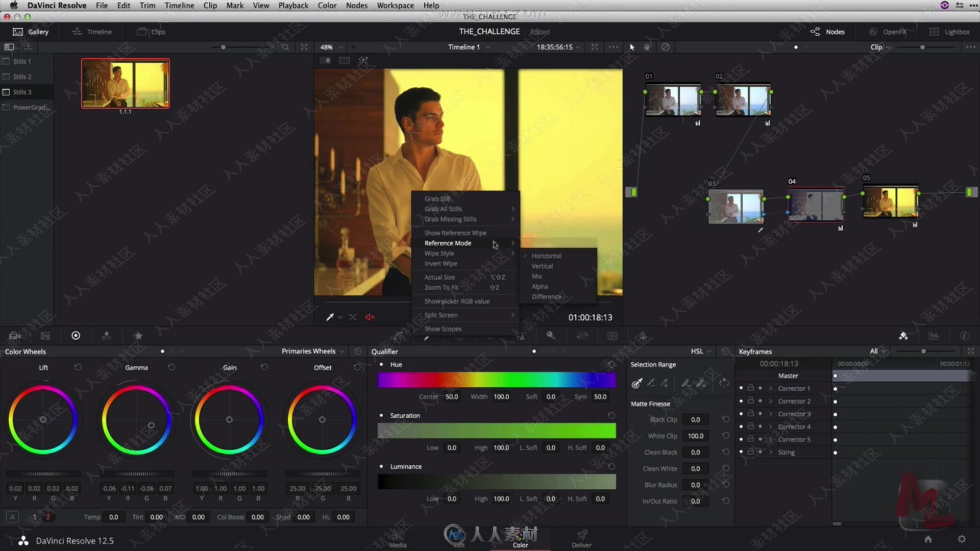Expand the Corrector 4 keyframe track
Screen dimensions: 980x551
click(771, 427)
